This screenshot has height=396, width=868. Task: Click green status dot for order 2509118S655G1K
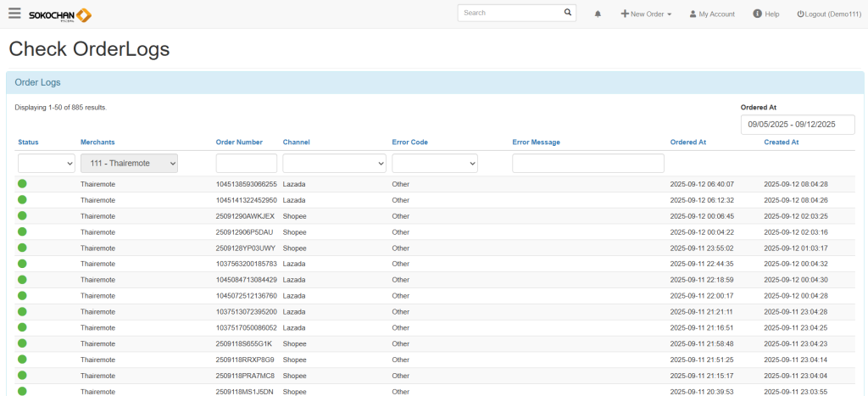(22, 343)
